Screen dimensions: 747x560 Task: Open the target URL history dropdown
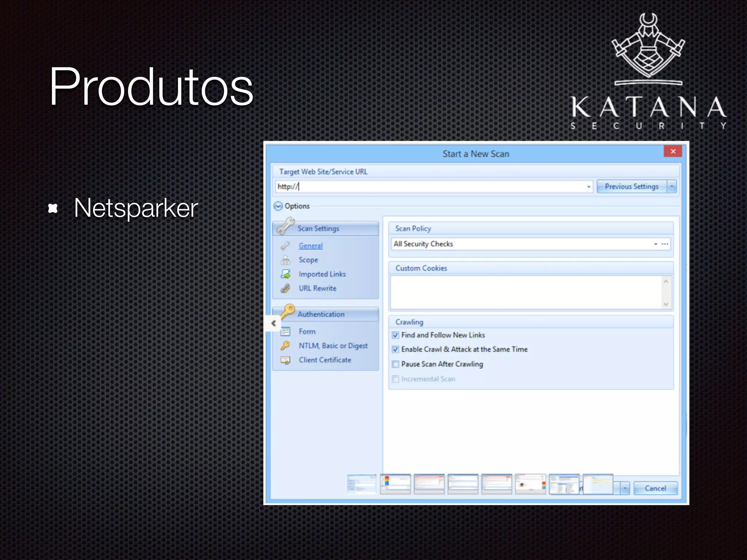[588, 187]
